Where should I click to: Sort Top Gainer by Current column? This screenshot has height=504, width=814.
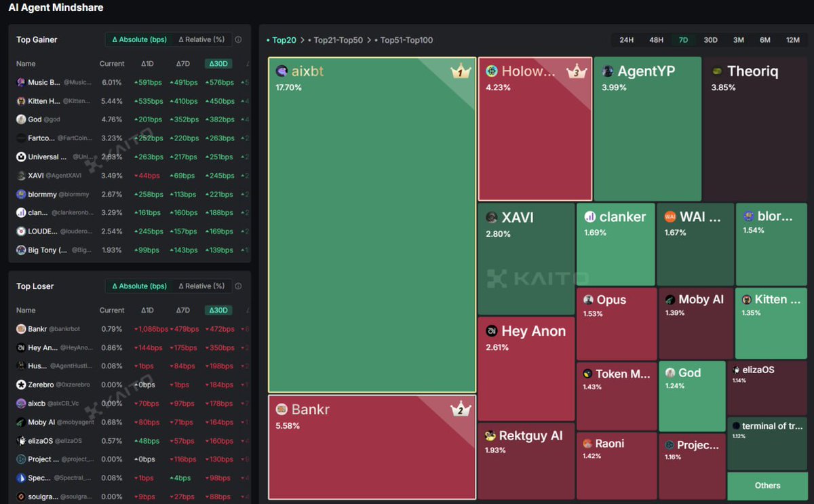pyautogui.click(x=112, y=64)
